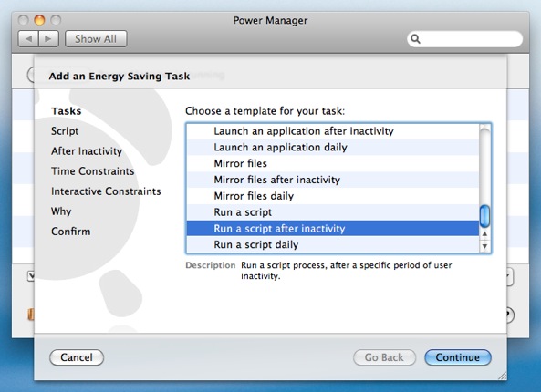The width and height of the screenshot is (541, 392).
Task: Click the Go Back button
Action: [384, 357]
